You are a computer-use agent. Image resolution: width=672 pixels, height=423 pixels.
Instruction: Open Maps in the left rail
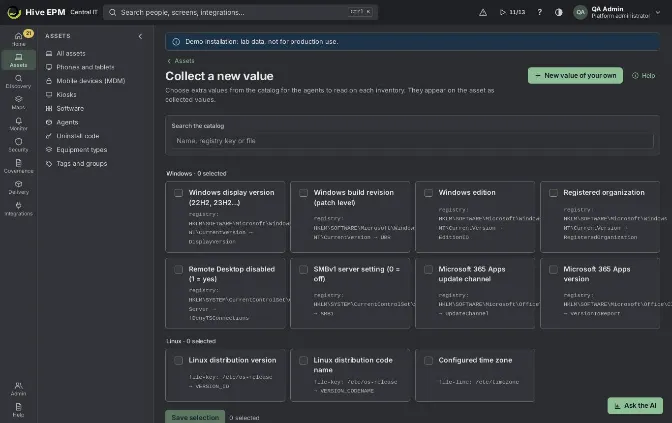pyautogui.click(x=18, y=102)
